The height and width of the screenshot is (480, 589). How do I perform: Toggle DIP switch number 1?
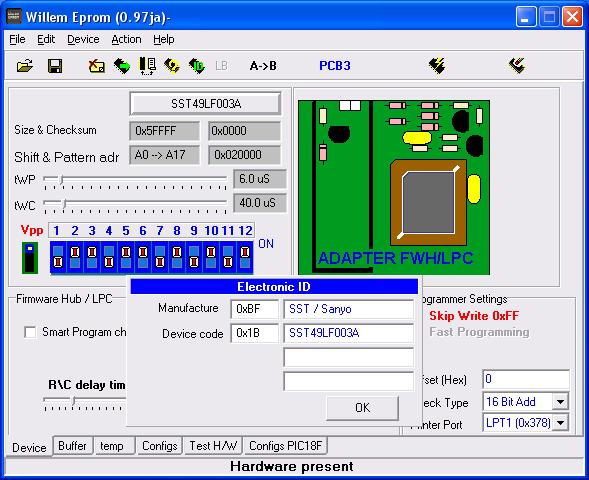58,257
